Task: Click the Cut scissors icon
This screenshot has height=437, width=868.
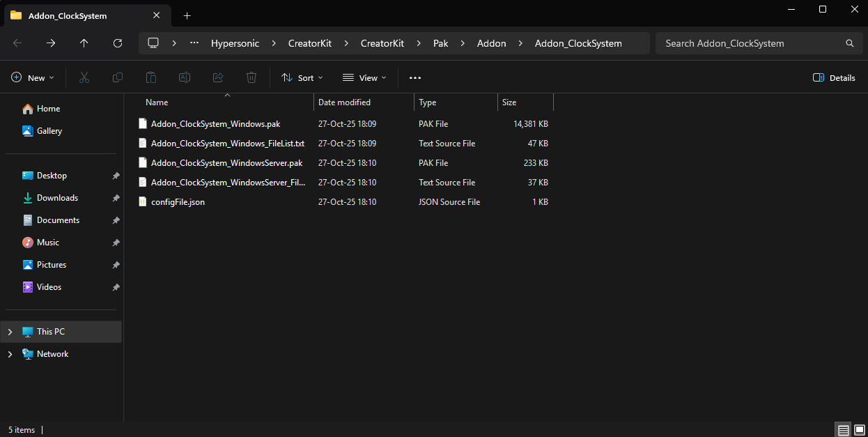Action: click(x=84, y=78)
